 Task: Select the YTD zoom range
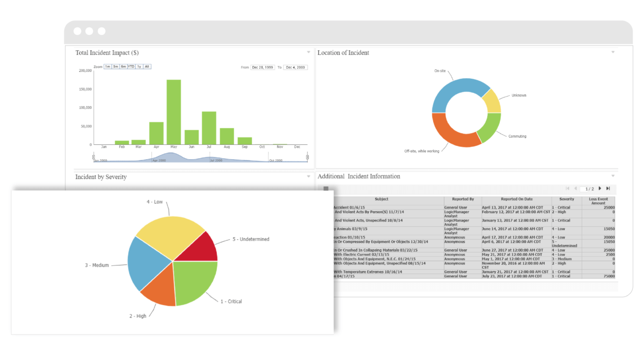131,66
